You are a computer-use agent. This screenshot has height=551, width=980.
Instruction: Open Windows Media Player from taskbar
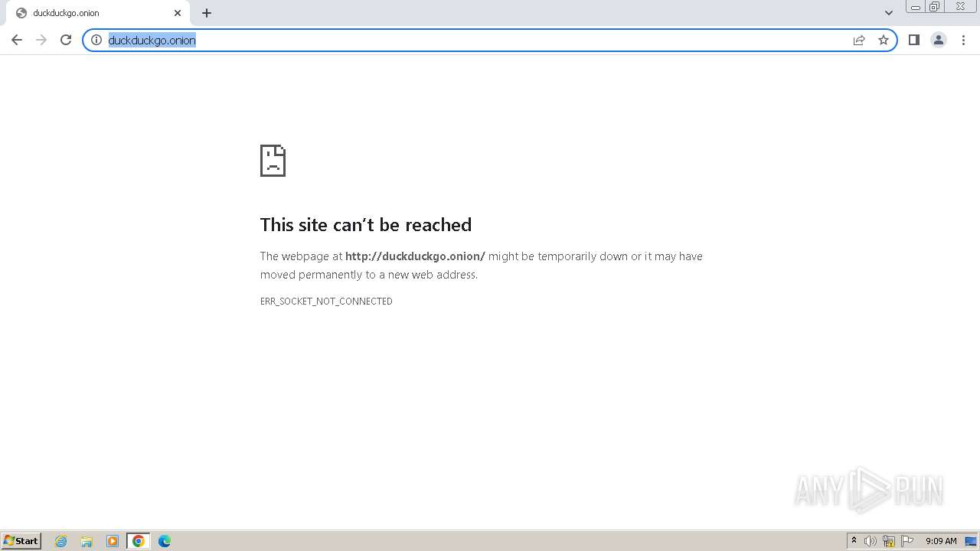(113, 541)
